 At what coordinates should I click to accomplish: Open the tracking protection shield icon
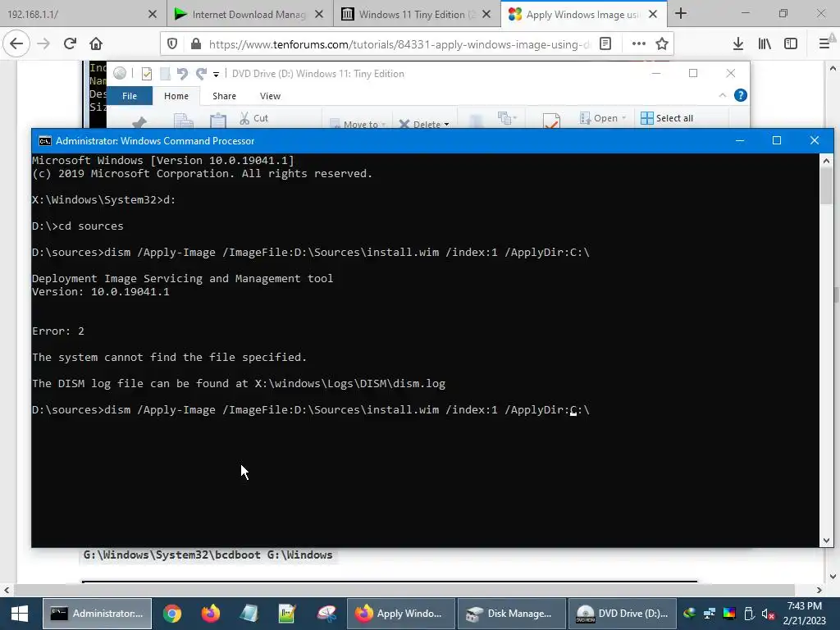tap(172, 44)
